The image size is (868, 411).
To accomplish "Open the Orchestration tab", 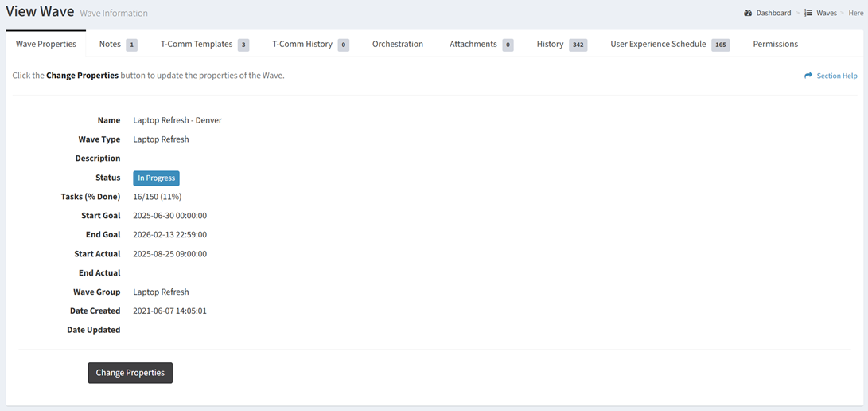I will point(398,45).
